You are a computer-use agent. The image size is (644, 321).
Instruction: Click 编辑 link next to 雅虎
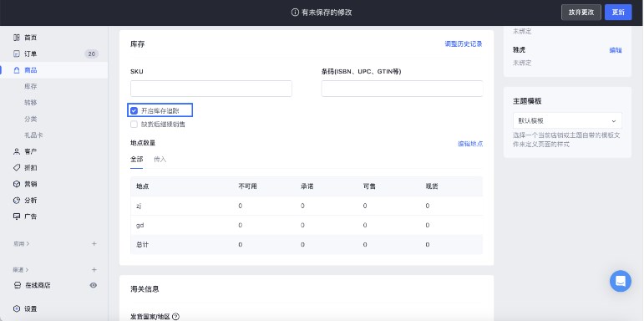click(616, 50)
